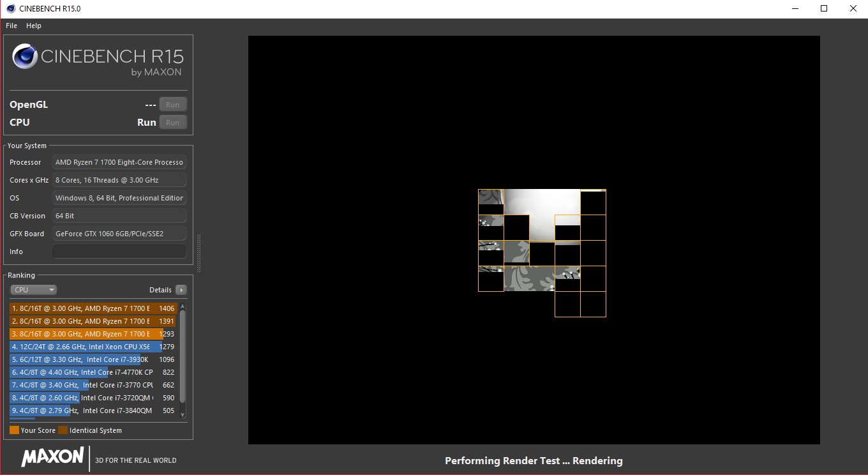Open the Help menu

(x=34, y=26)
